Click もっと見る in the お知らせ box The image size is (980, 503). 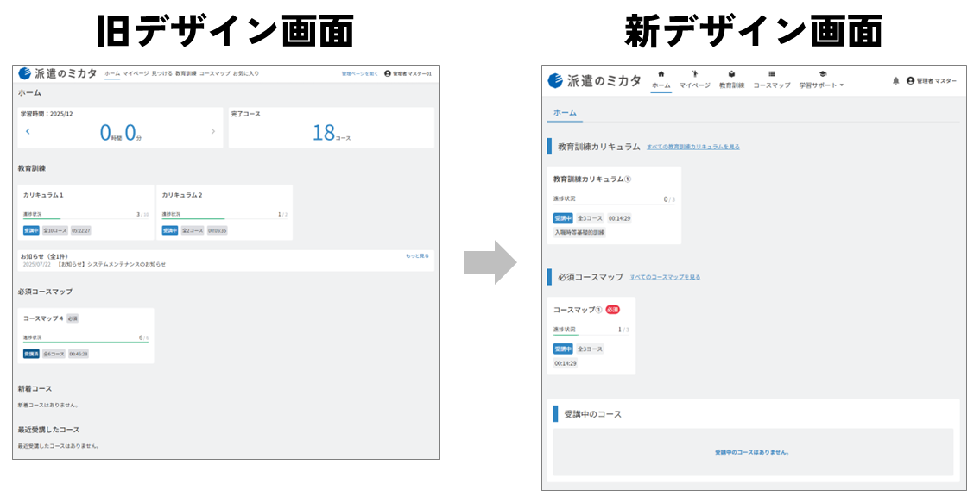pyautogui.click(x=418, y=255)
